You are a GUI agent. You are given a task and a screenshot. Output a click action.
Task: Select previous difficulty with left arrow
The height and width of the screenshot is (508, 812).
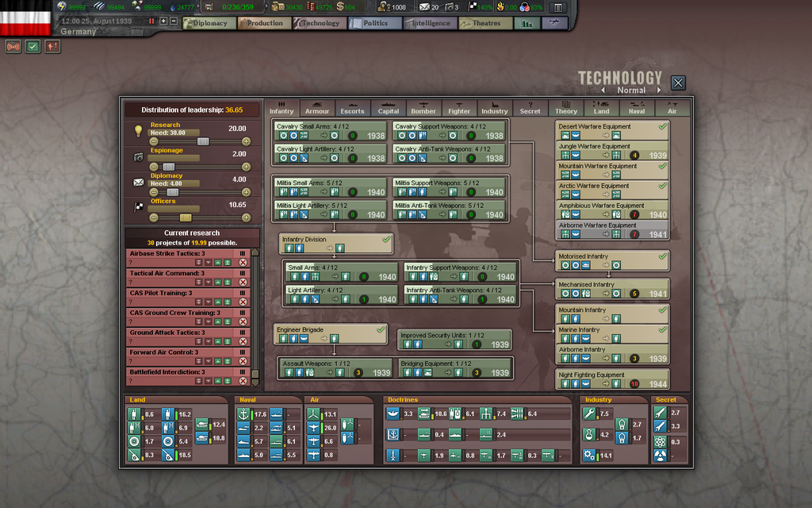(603, 90)
